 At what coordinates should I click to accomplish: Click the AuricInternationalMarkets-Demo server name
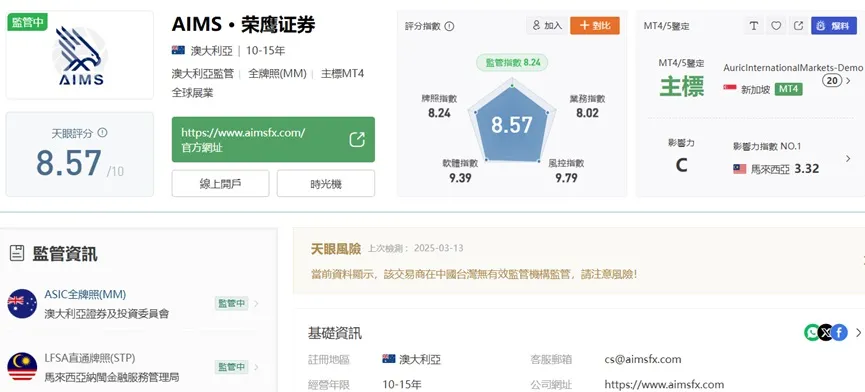pyautogui.click(x=793, y=68)
